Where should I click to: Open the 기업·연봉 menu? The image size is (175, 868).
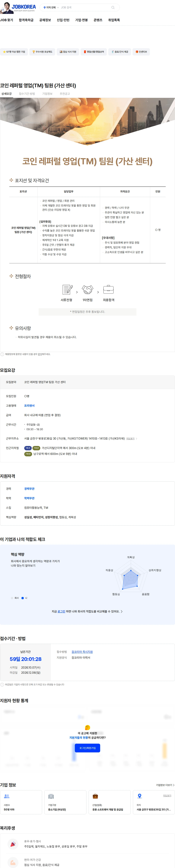click(81, 20)
